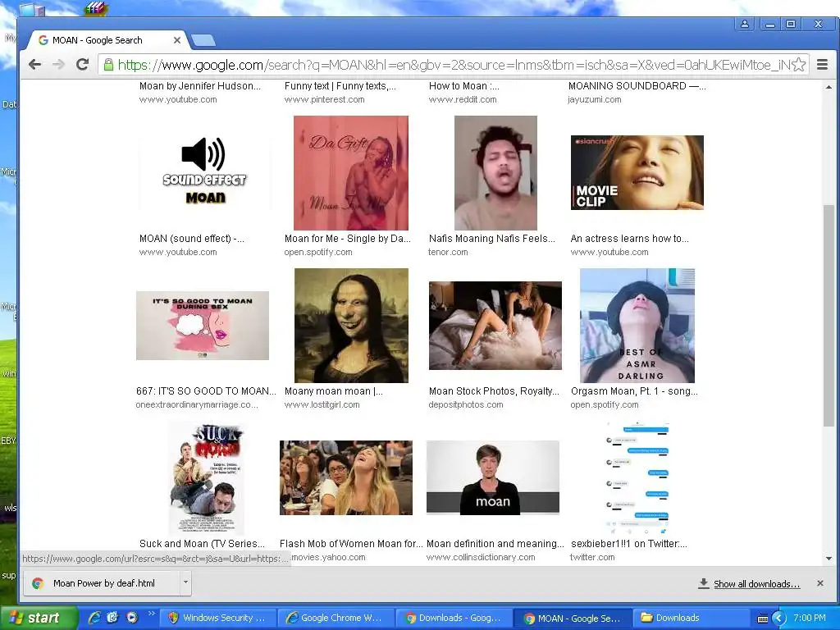Click Funny text | Funny texts,... link

[340, 85]
